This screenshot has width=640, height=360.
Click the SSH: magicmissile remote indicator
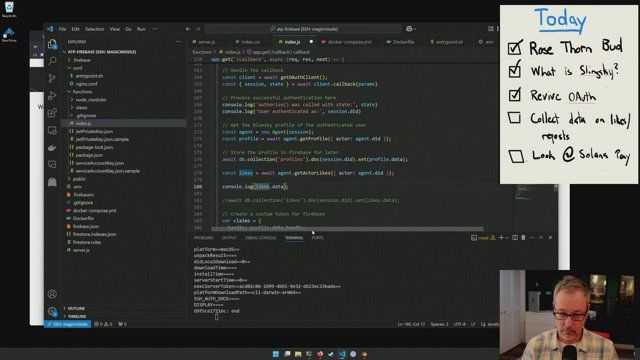click(68, 324)
